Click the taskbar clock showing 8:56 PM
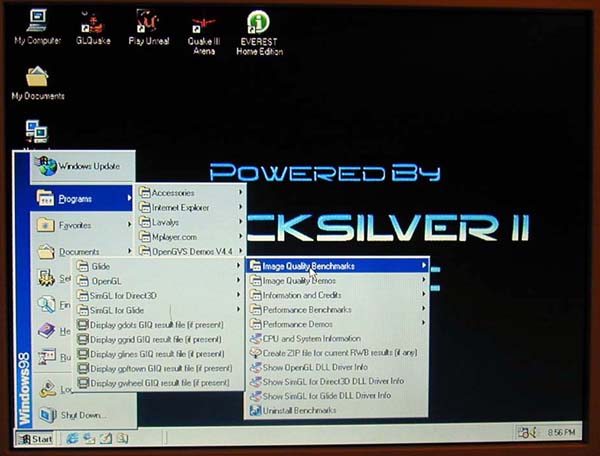Screen dimensions: 600x456 (x=561, y=433)
